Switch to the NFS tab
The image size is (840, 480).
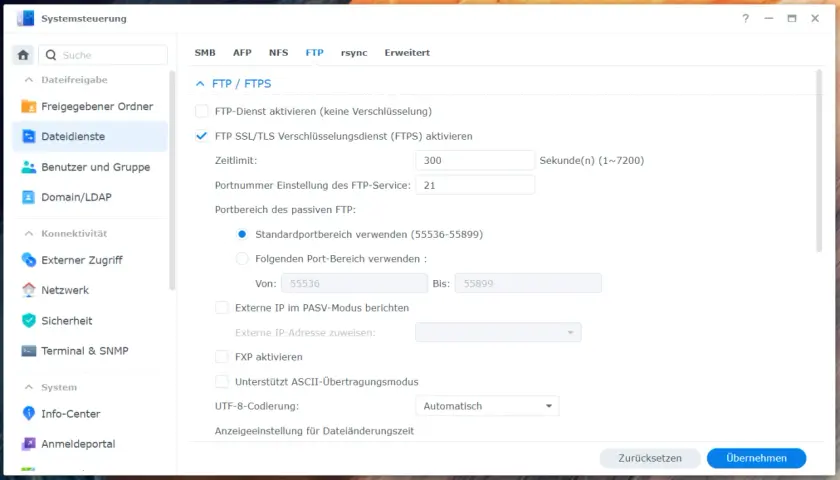[279, 52]
